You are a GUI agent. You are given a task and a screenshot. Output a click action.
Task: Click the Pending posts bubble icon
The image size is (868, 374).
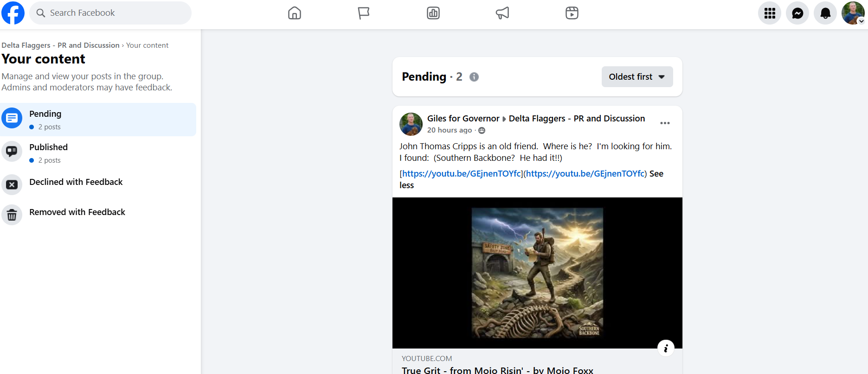tap(12, 119)
